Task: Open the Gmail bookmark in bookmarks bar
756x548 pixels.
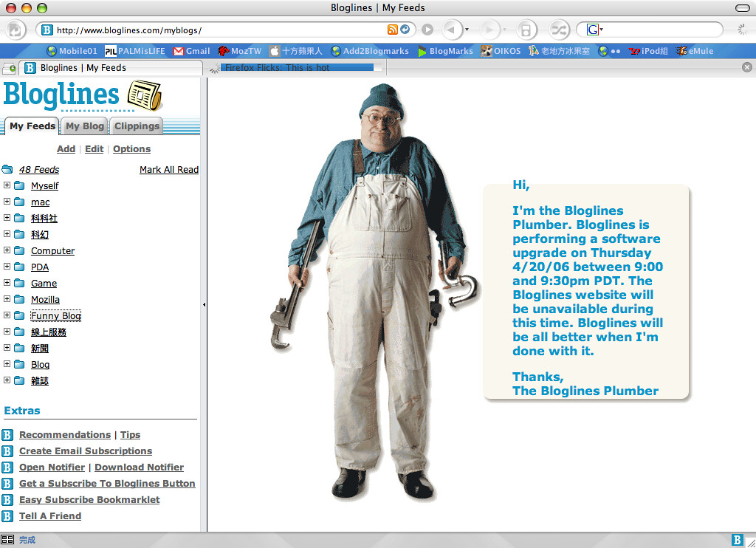Action: click(190, 51)
